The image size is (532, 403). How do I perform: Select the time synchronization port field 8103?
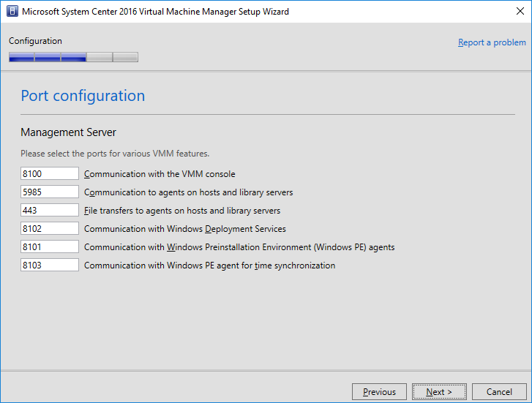coord(50,265)
